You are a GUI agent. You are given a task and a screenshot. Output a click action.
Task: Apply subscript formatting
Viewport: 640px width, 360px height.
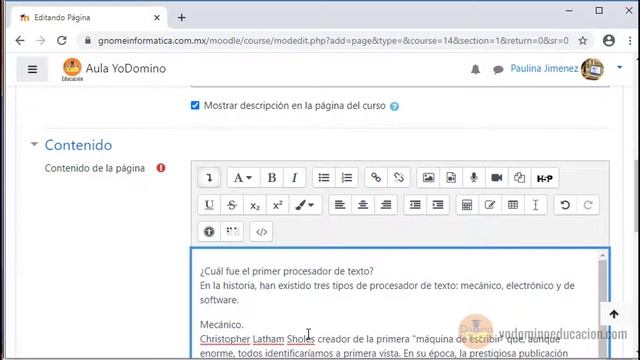pos(255,204)
